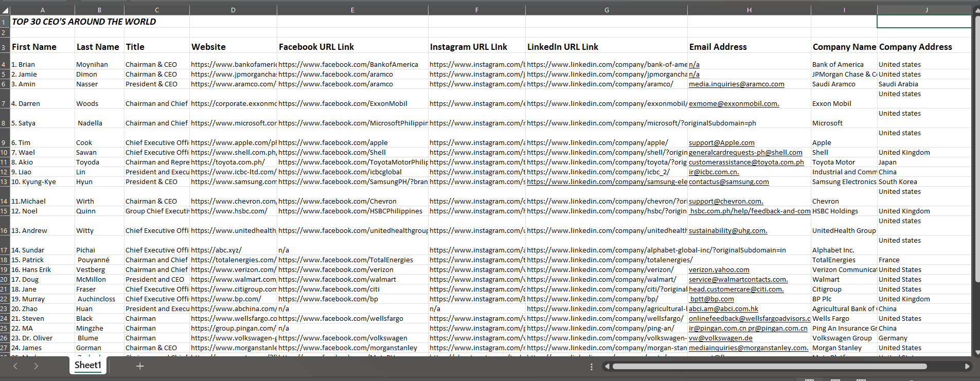Click the ir@icbc.com.cn email link
The height and width of the screenshot is (381, 980).
coord(714,172)
